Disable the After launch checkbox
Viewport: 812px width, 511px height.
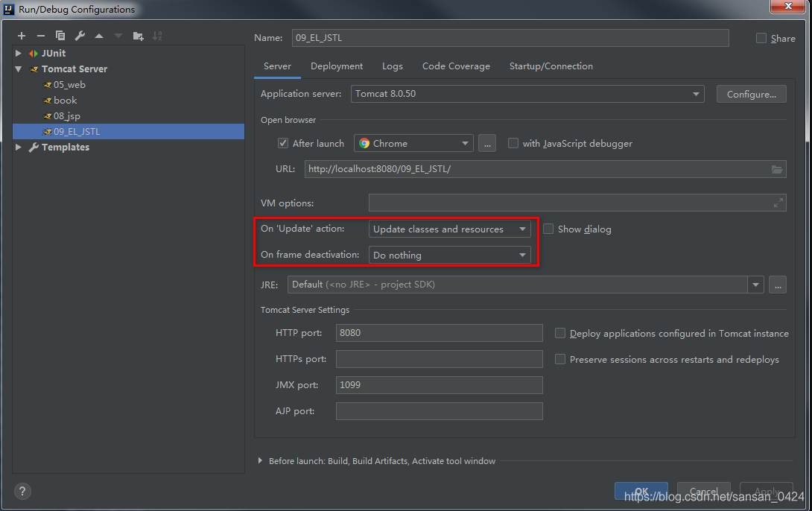283,143
